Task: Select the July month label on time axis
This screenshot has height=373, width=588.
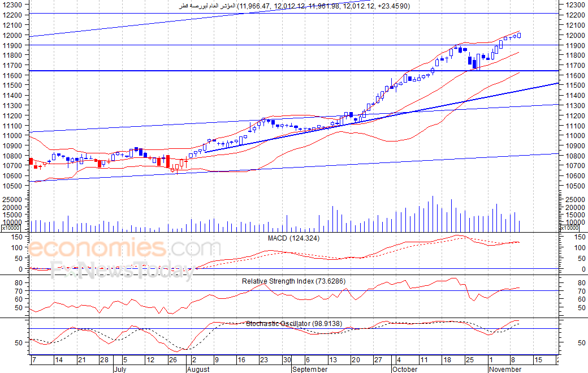Action: 120,369
